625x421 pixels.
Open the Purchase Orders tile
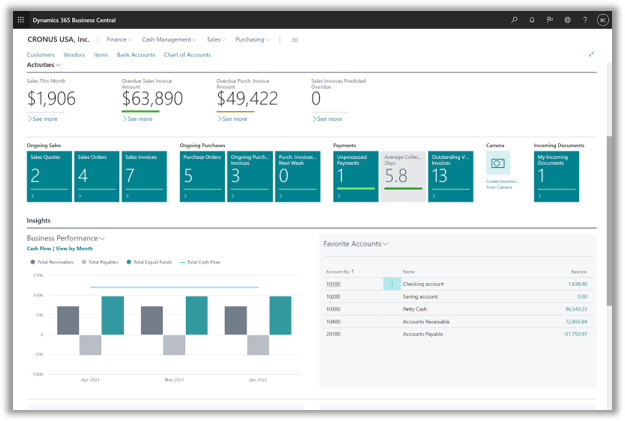click(202, 176)
